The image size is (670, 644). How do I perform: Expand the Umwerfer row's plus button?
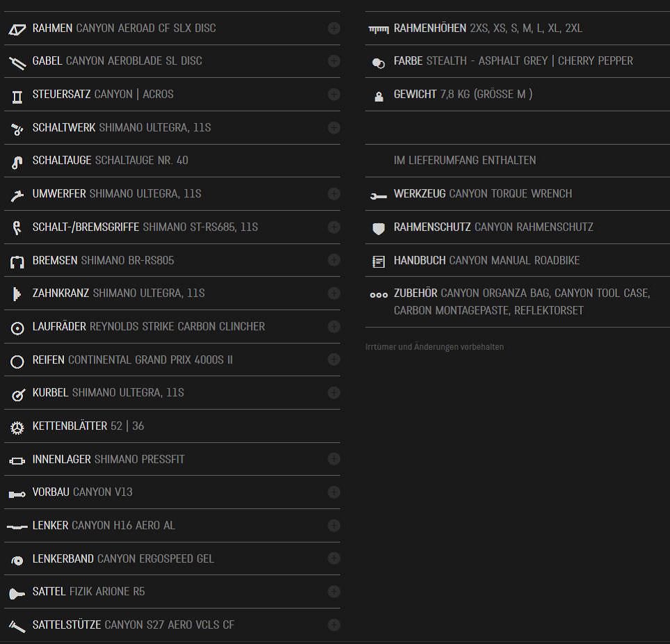(x=334, y=194)
